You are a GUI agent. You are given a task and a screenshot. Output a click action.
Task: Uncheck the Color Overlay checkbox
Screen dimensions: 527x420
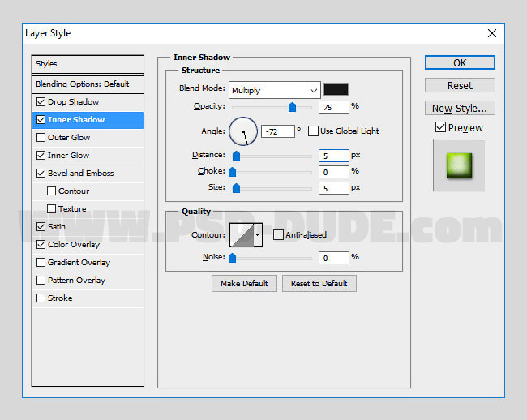click(41, 244)
